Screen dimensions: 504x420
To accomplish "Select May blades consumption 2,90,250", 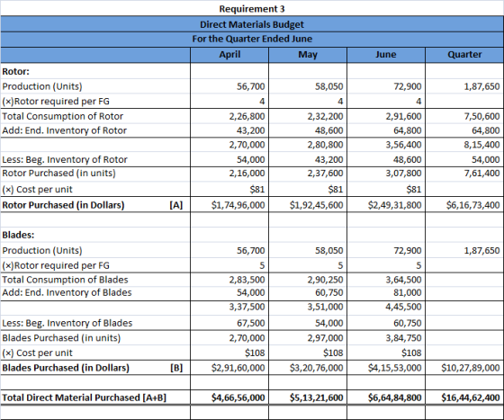I will (x=325, y=280).
